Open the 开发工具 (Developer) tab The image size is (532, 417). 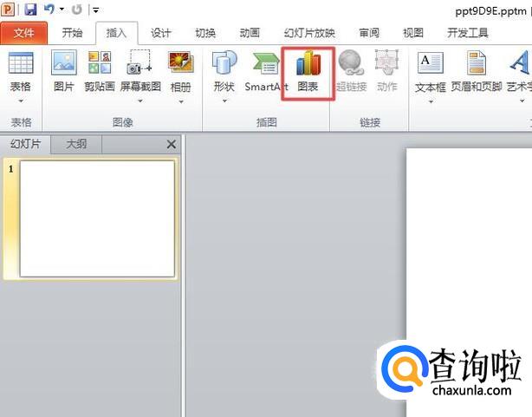[468, 33]
